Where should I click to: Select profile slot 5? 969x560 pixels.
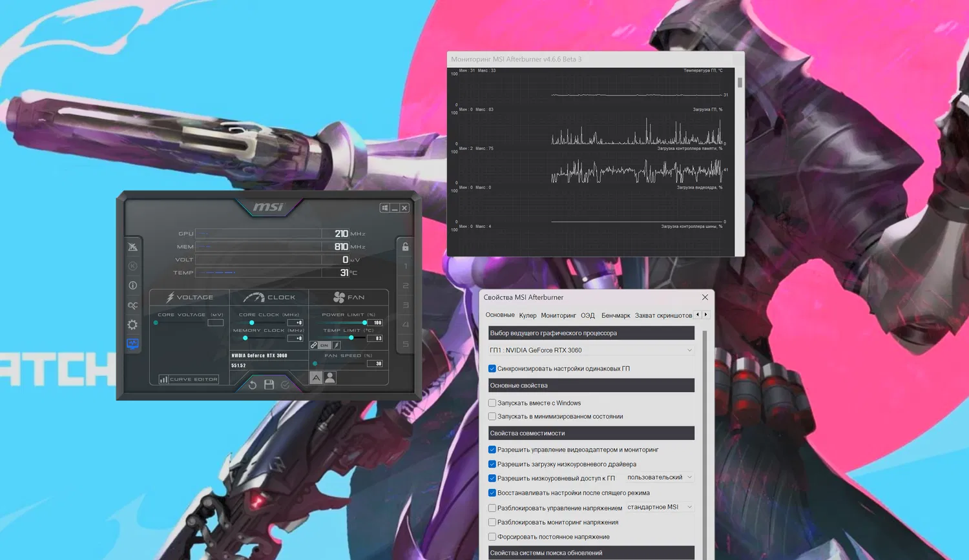coord(406,344)
